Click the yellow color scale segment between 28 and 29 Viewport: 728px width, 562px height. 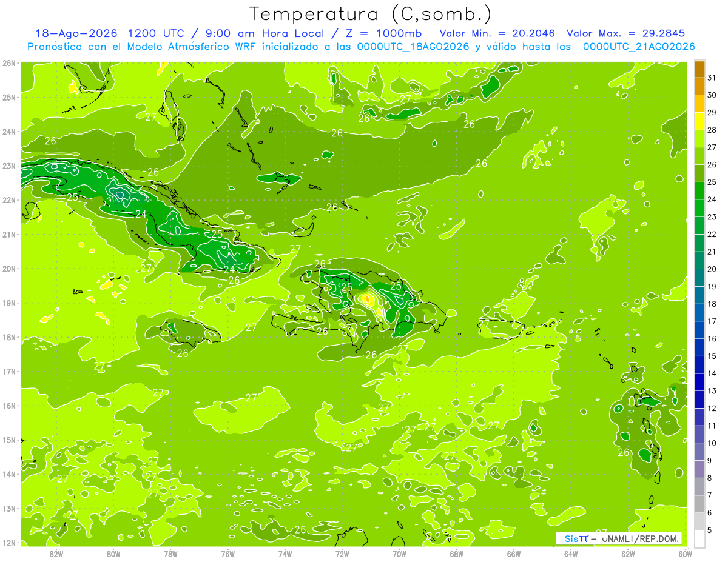(699, 121)
